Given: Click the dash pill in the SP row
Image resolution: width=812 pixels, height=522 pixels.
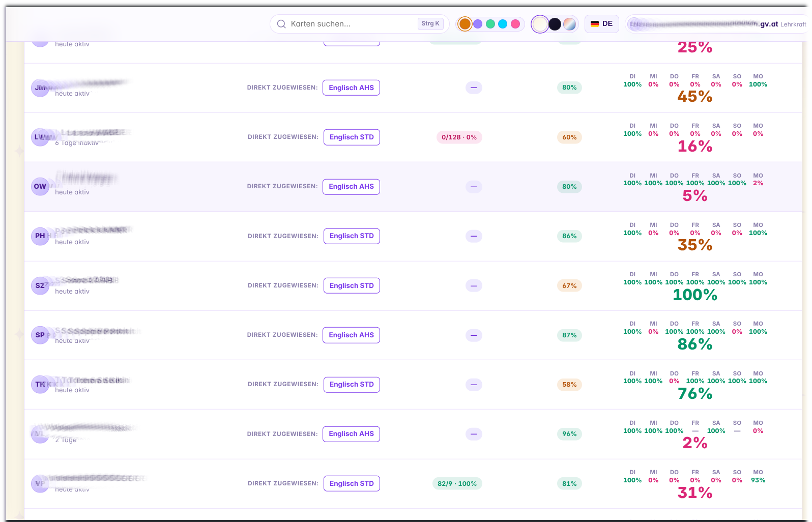Looking at the screenshot, I should [x=474, y=335].
